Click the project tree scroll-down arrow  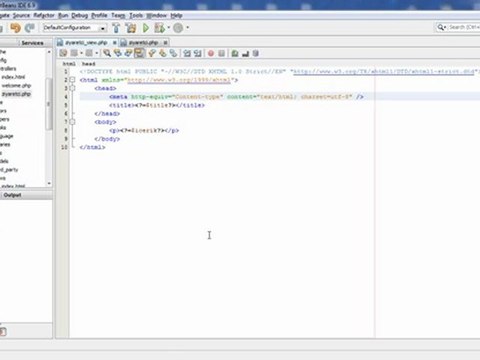click(x=49, y=183)
